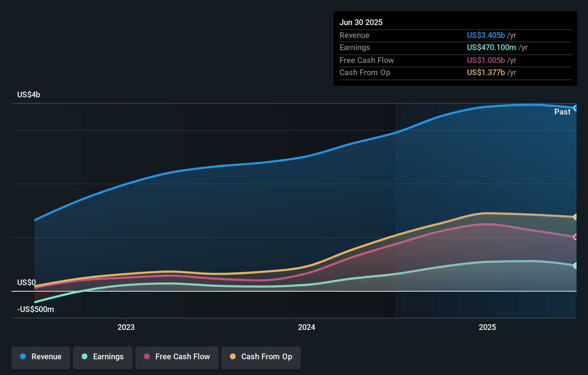Click the US$4b gridline label
The image size is (588, 375).
point(29,94)
